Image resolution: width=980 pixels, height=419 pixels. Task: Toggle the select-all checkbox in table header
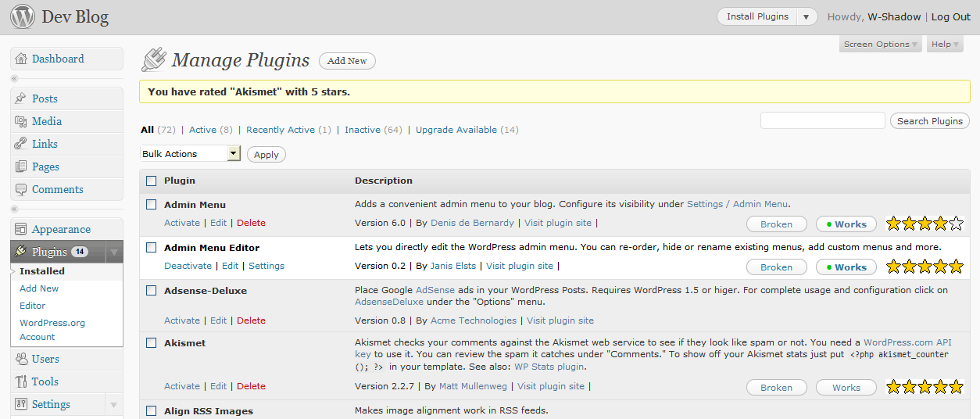click(x=152, y=181)
